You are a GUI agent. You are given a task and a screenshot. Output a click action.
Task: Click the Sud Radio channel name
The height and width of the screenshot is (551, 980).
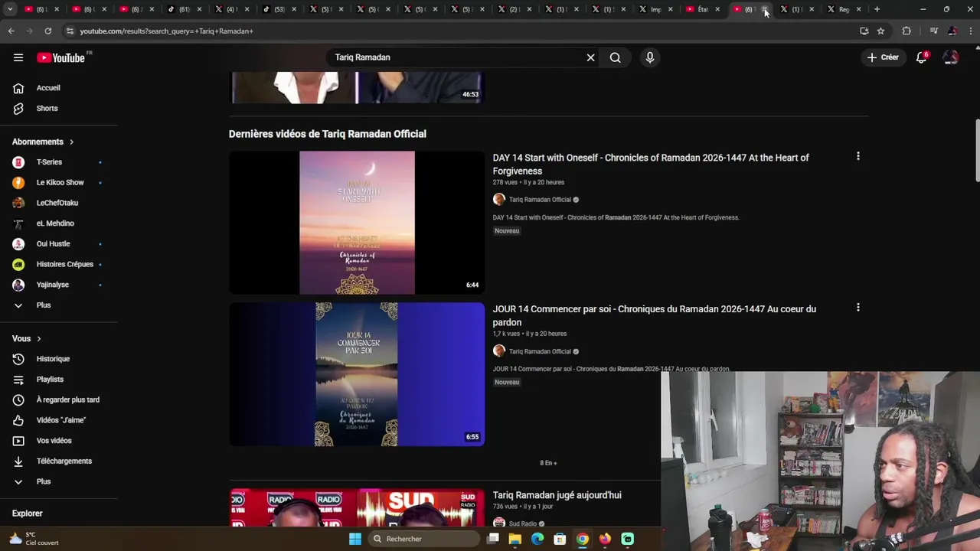[x=523, y=524]
